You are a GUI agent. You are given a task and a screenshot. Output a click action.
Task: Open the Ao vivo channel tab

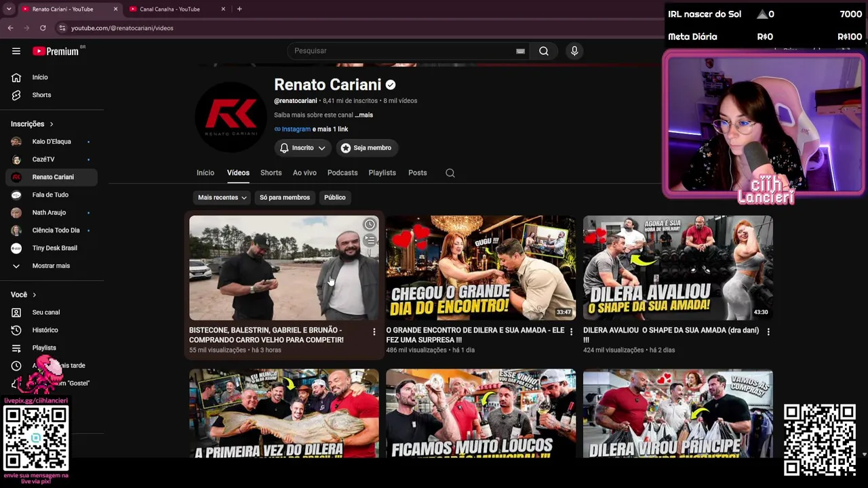click(304, 173)
